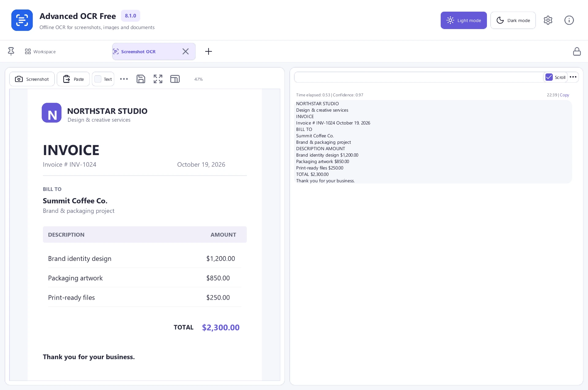Click the lock icon at right

point(577,51)
